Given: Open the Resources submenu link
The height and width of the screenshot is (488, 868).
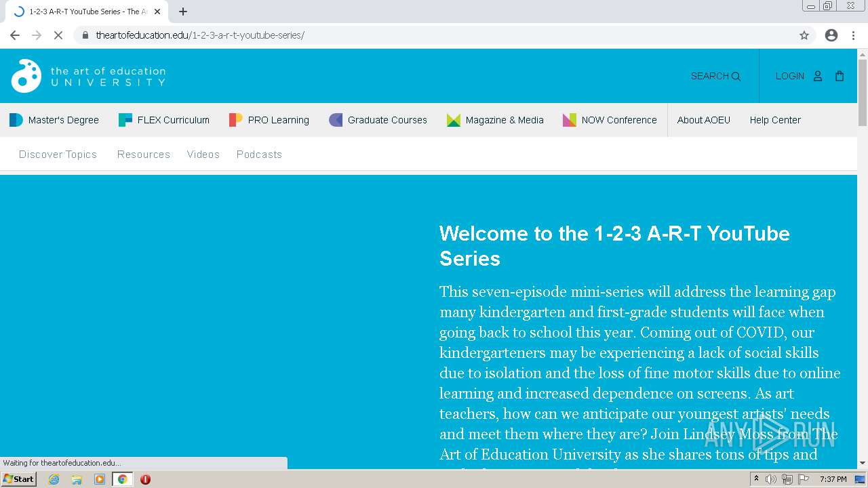Looking at the screenshot, I should [x=144, y=155].
